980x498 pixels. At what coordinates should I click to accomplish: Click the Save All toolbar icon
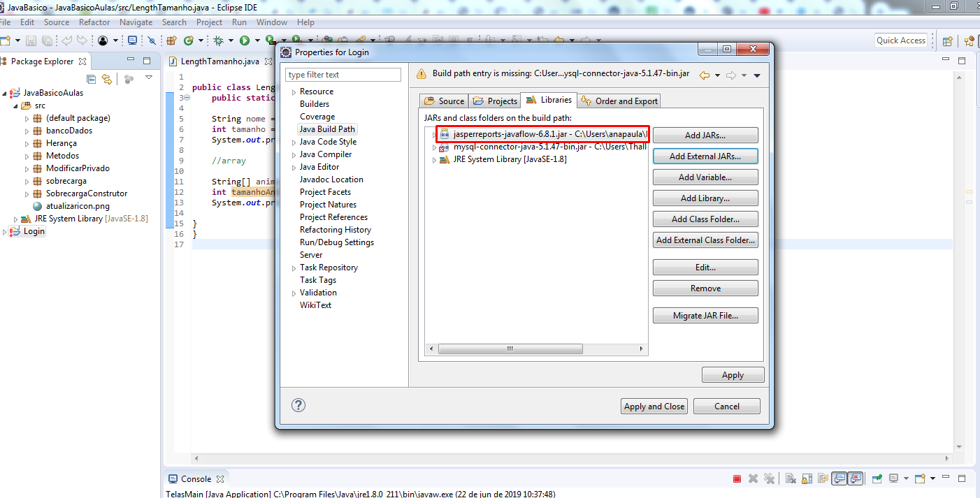click(x=48, y=41)
